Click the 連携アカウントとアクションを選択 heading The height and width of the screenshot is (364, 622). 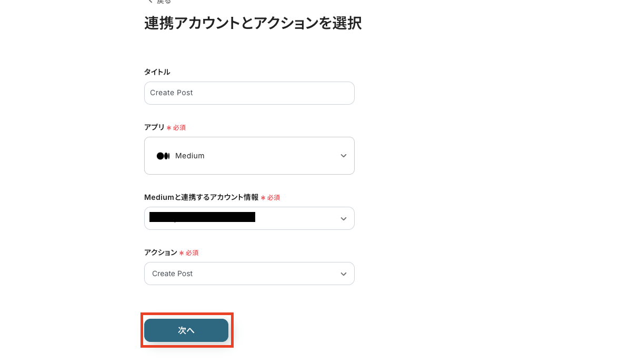[x=253, y=24]
